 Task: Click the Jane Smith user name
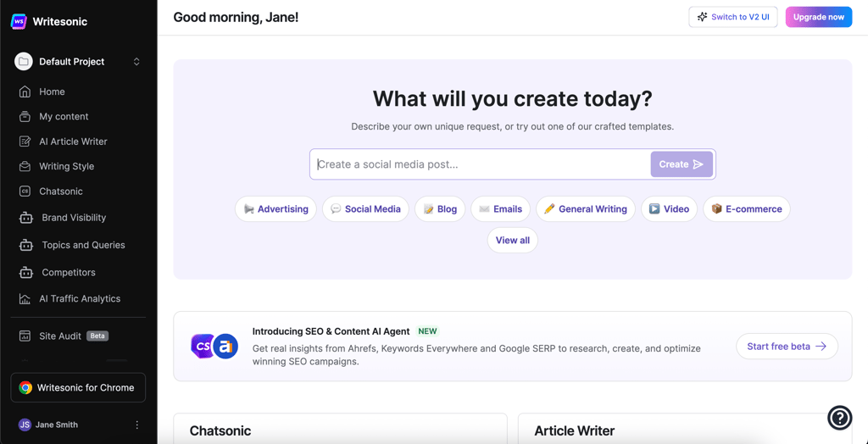[57, 425]
